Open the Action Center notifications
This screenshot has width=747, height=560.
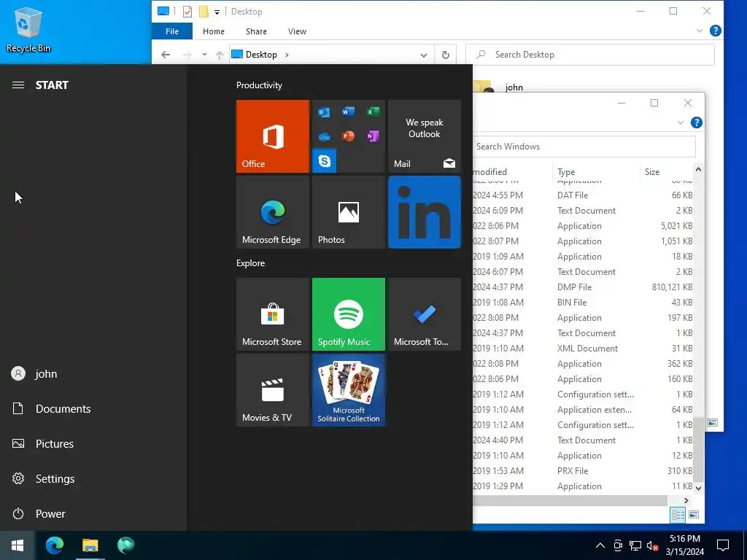point(723,545)
